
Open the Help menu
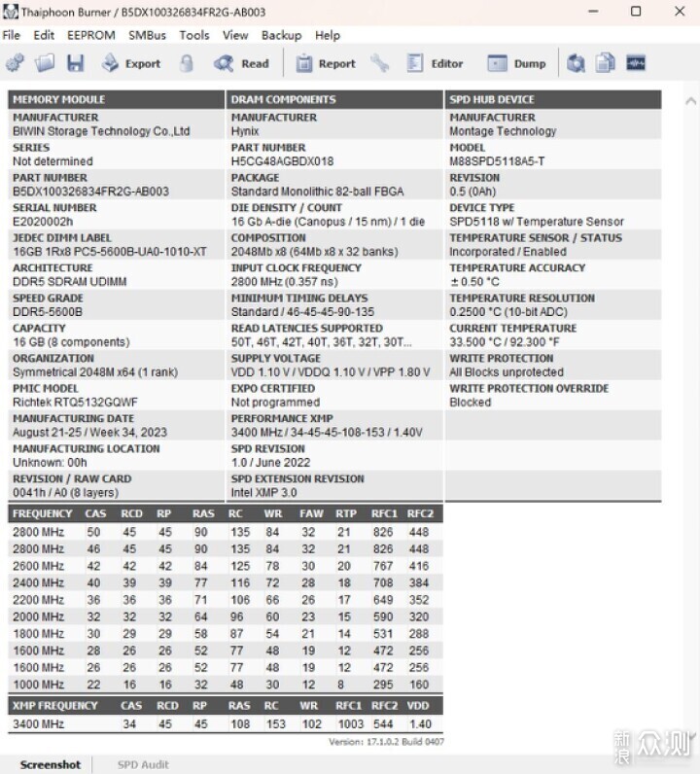328,35
